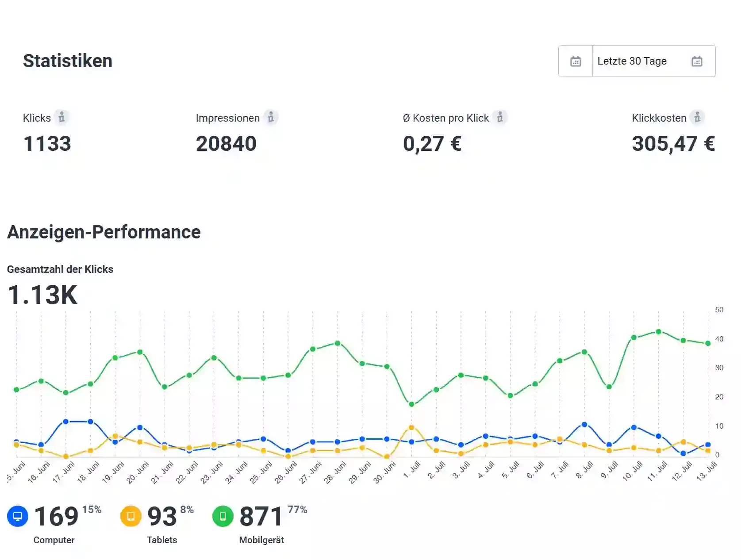Image resolution: width=741 pixels, height=560 pixels.
Task: Click the yellow Tablets device icon
Action: pyautogui.click(x=131, y=516)
